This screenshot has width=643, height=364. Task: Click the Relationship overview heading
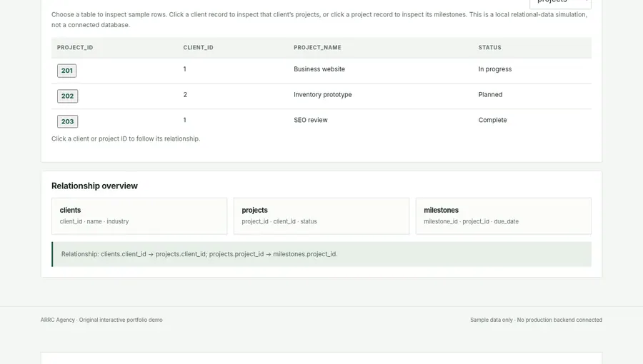(x=94, y=186)
